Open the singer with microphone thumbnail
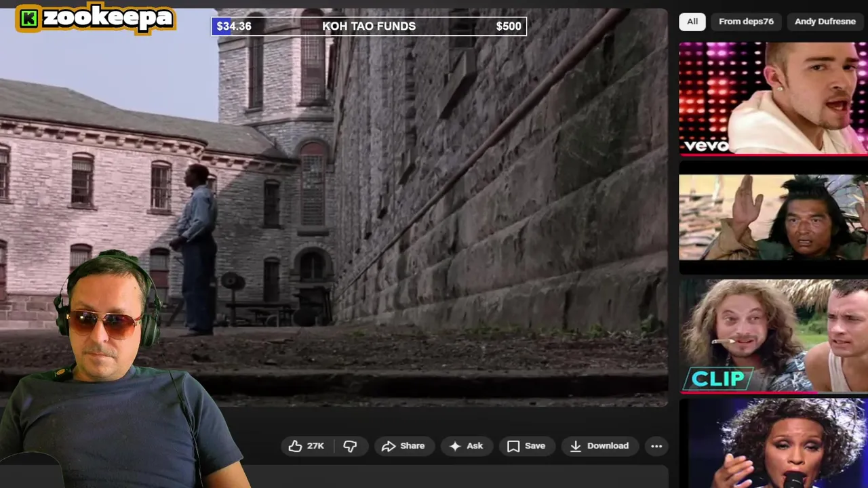Image resolution: width=868 pixels, height=488 pixels. 774,443
